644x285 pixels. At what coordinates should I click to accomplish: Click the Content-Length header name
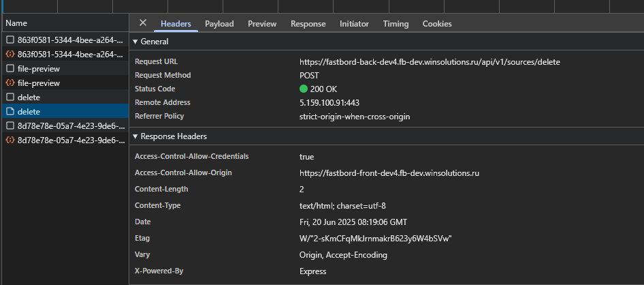click(161, 189)
